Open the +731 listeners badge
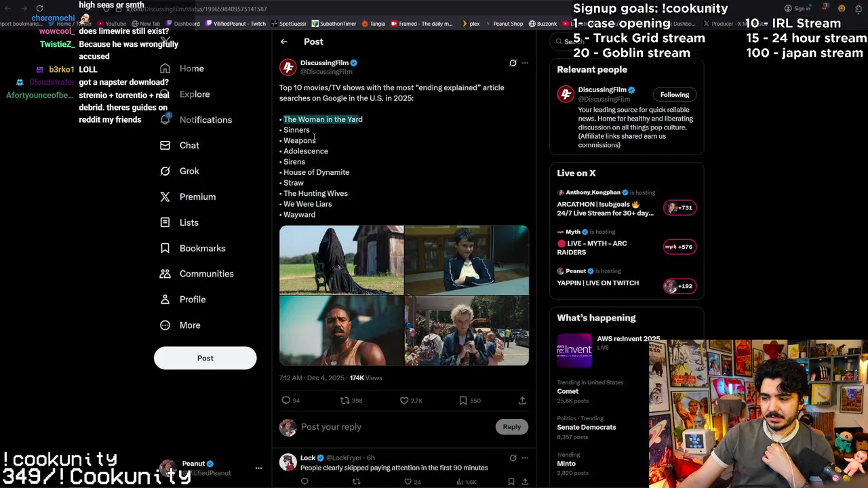Image resolution: width=868 pixels, height=488 pixels. point(679,207)
